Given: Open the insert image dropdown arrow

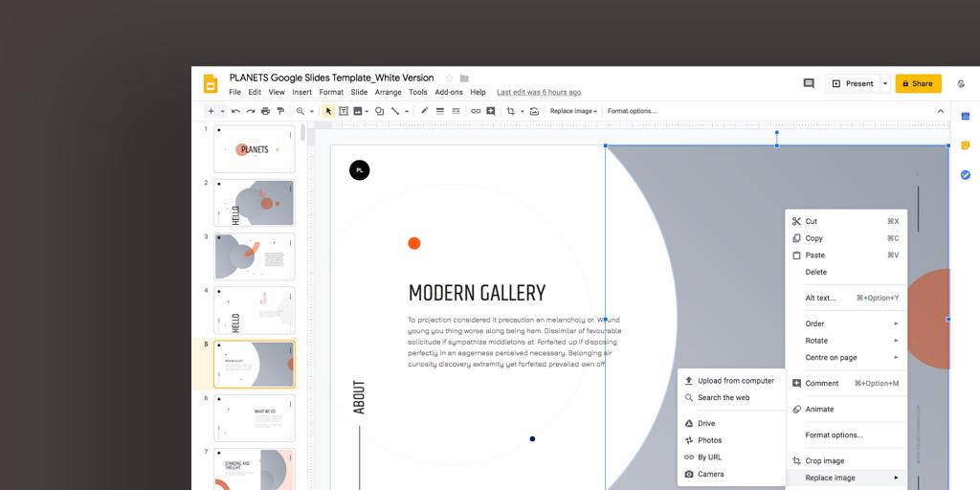Looking at the screenshot, I should click(367, 111).
